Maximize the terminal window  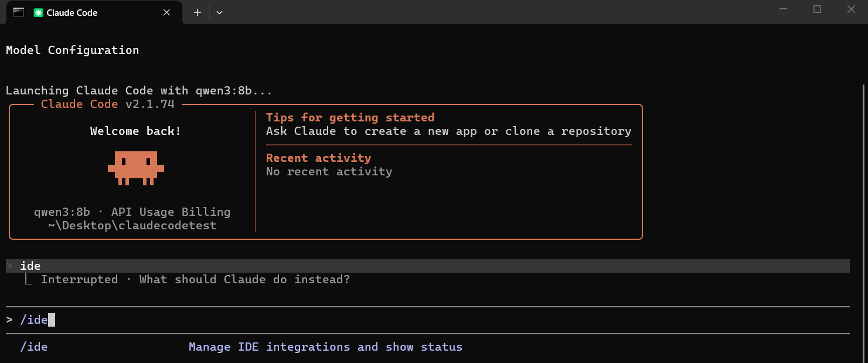click(x=817, y=9)
